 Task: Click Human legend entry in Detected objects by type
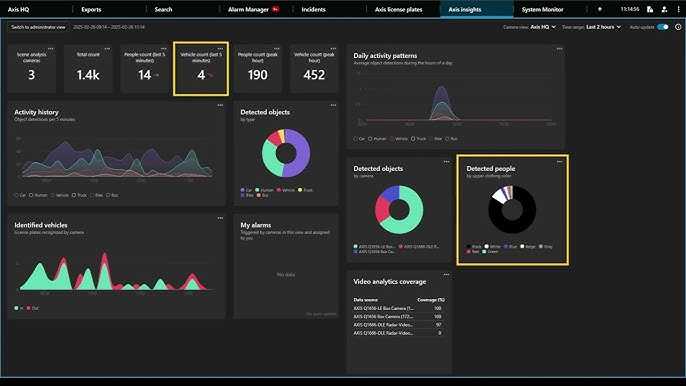[x=265, y=190]
